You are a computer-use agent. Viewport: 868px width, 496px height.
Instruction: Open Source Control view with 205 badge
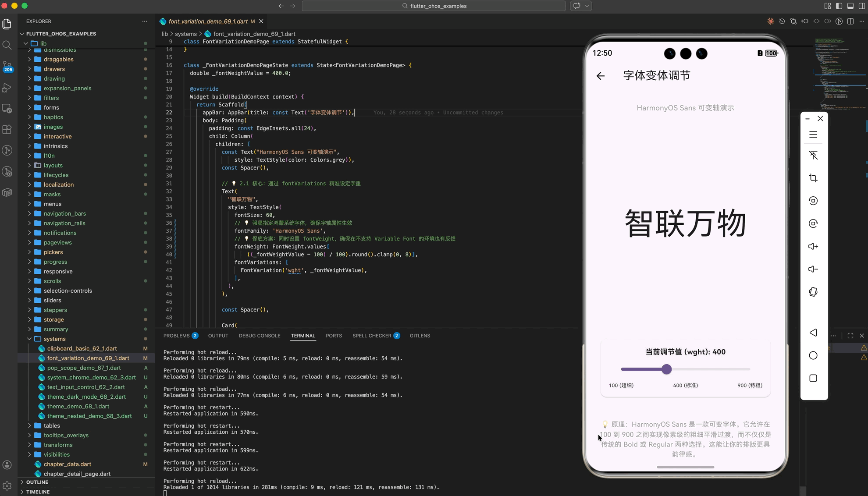(x=7, y=66)
